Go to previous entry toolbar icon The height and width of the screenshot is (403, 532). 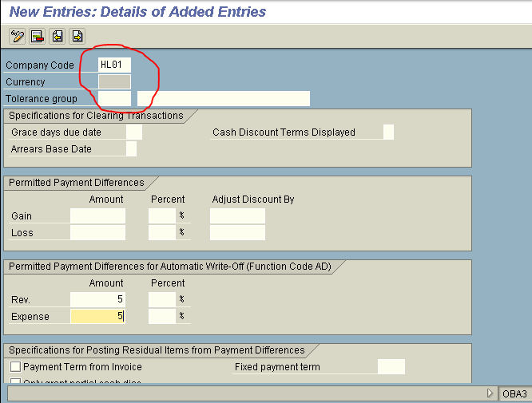click(x=58, y=36)
